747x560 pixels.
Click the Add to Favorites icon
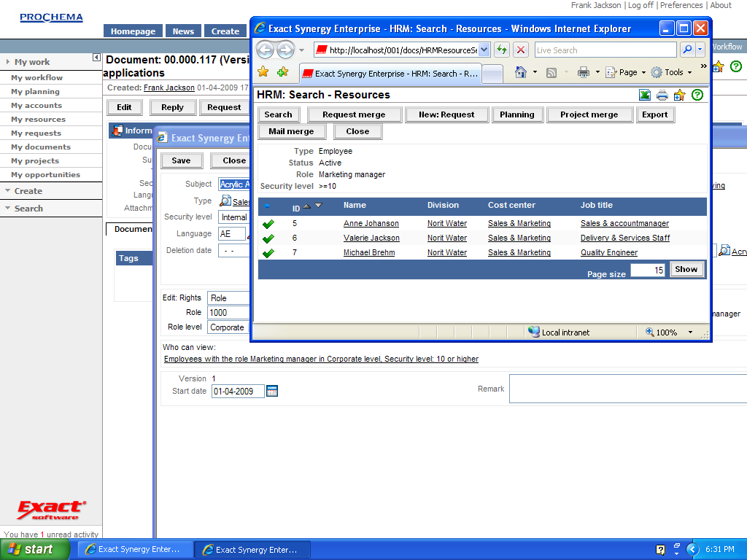283,72
